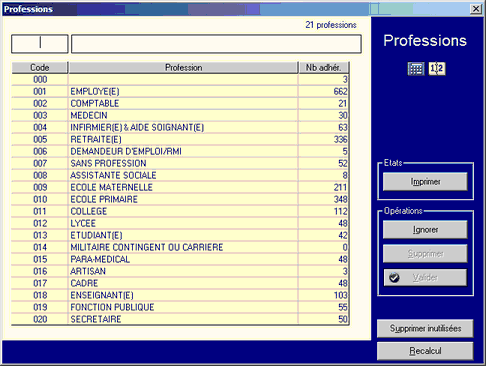Screen dimensions: 486x366
Task: Select the RETRAITE(E) profession row
Action: 180,139
